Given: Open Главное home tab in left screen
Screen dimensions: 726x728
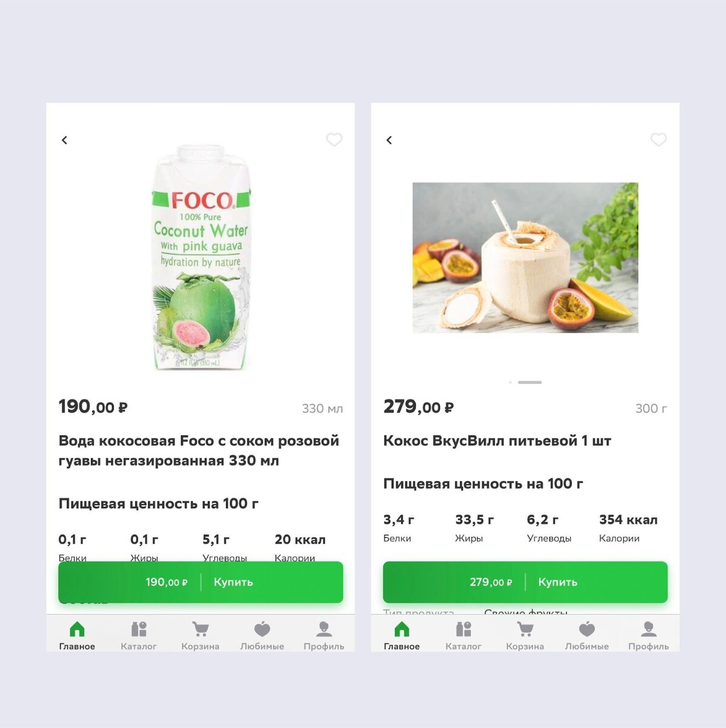Looking at the screenshot, I should coord(77,635).
